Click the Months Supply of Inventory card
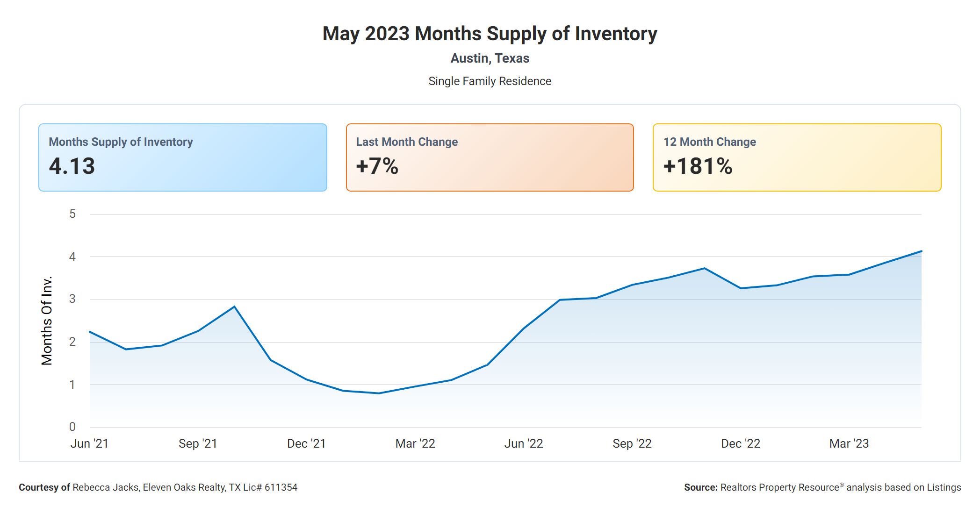 coord(182,157)
